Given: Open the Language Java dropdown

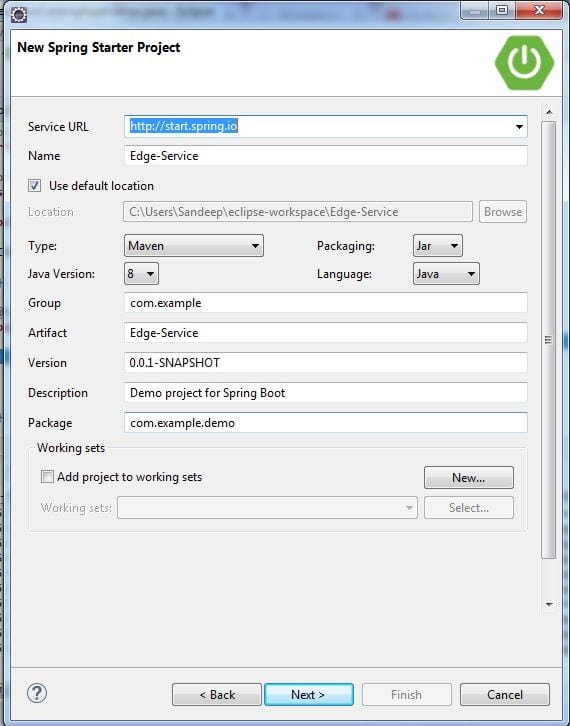Looking at the screenshot, I should 446,274.
